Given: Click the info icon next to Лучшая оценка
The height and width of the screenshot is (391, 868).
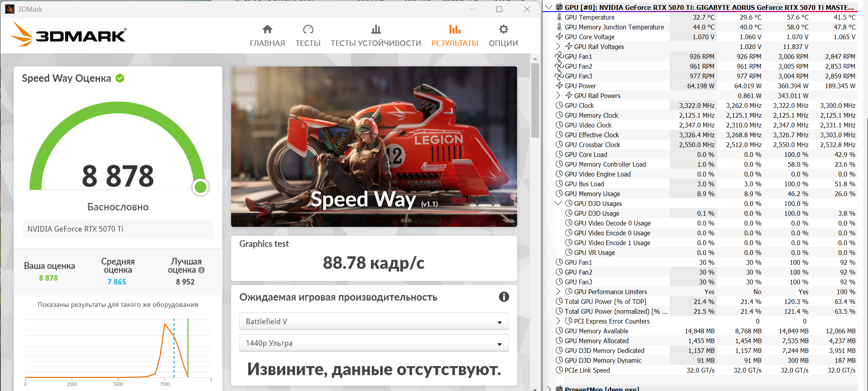Looking at the screenshot, I should [202, 270].
